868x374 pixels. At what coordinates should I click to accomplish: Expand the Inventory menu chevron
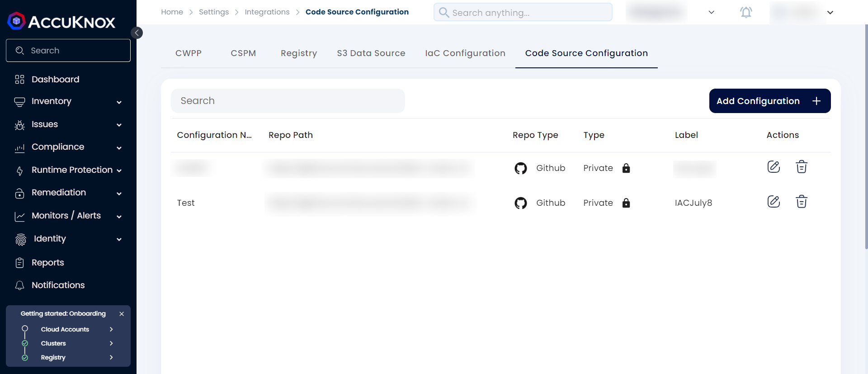click(x=119, y=102)
